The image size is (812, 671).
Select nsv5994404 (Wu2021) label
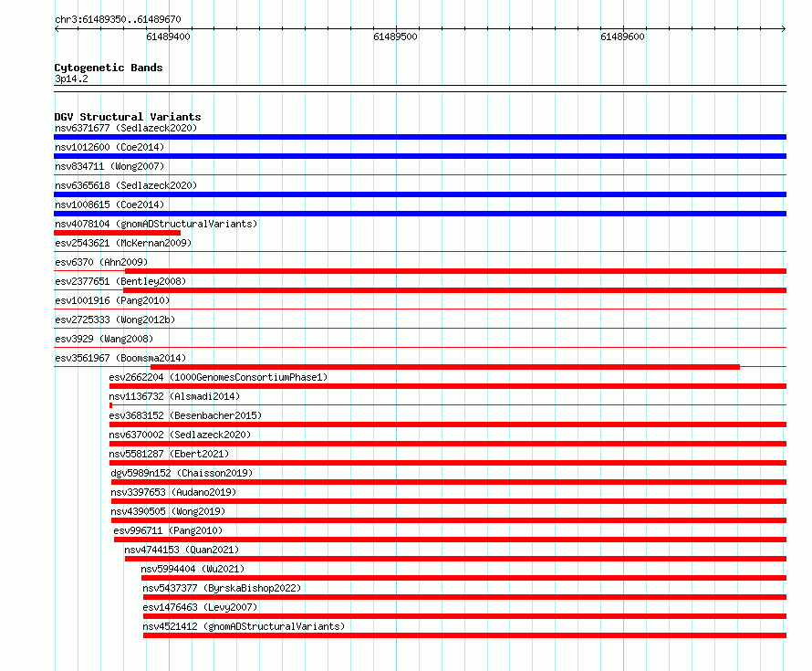click(193, 569)
